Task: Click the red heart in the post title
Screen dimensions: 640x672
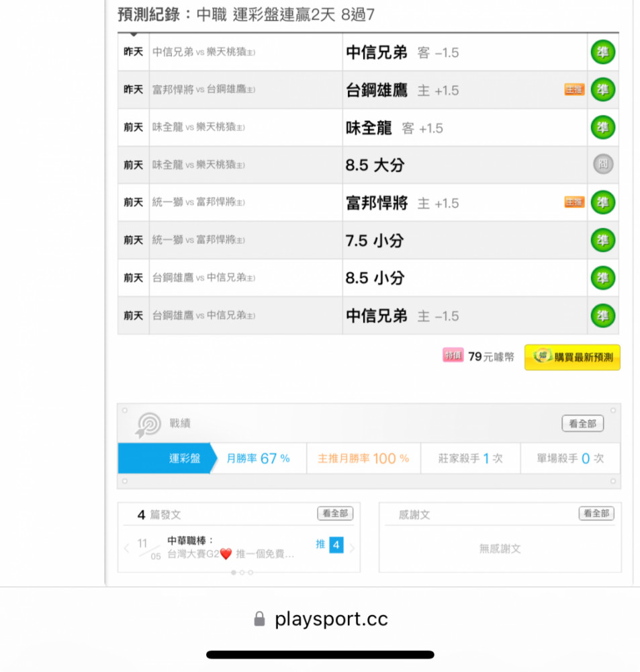Action: [226, 554]
